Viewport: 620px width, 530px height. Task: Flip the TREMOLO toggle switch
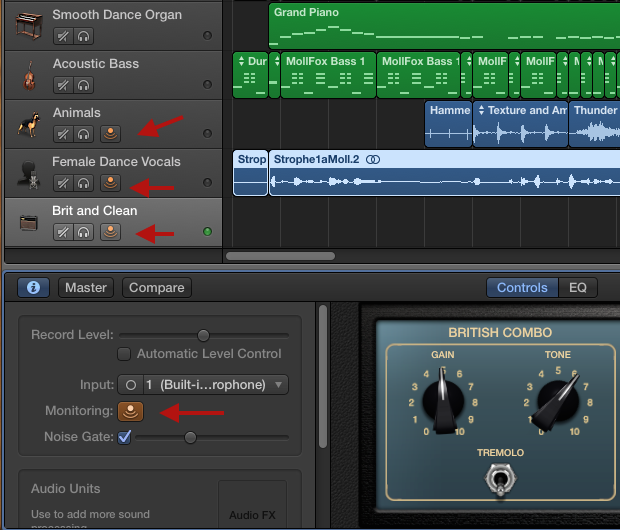(500, 479)
